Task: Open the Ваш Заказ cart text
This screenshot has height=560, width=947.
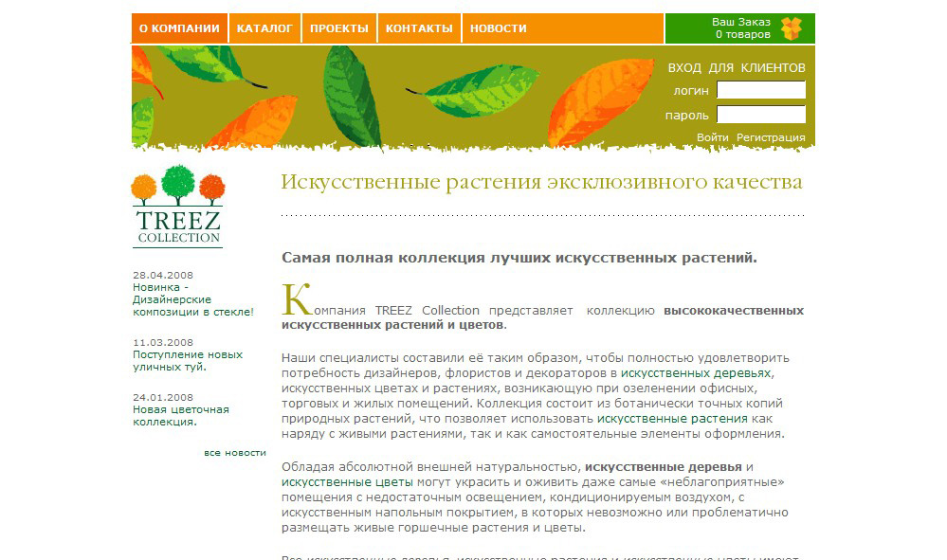Action: coord(741,28)
